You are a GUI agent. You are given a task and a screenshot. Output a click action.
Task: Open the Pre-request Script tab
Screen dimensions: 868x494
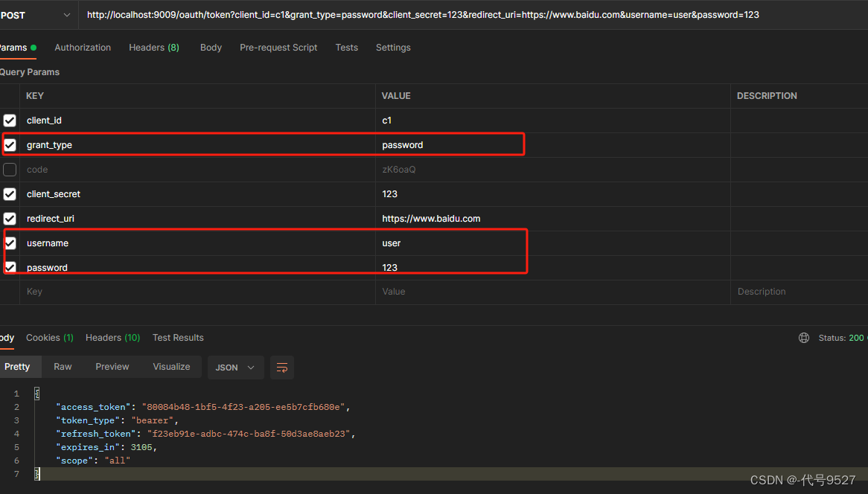[278, 48]
